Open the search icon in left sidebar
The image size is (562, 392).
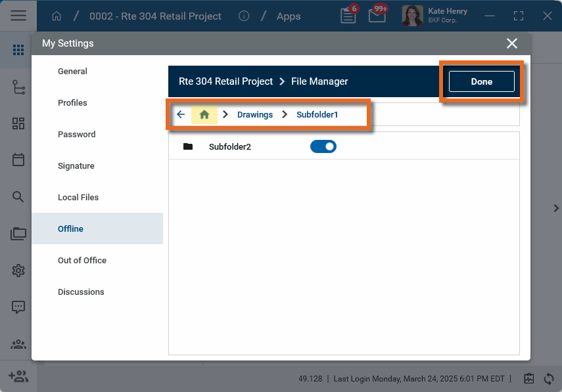click(x=18, y=196)
